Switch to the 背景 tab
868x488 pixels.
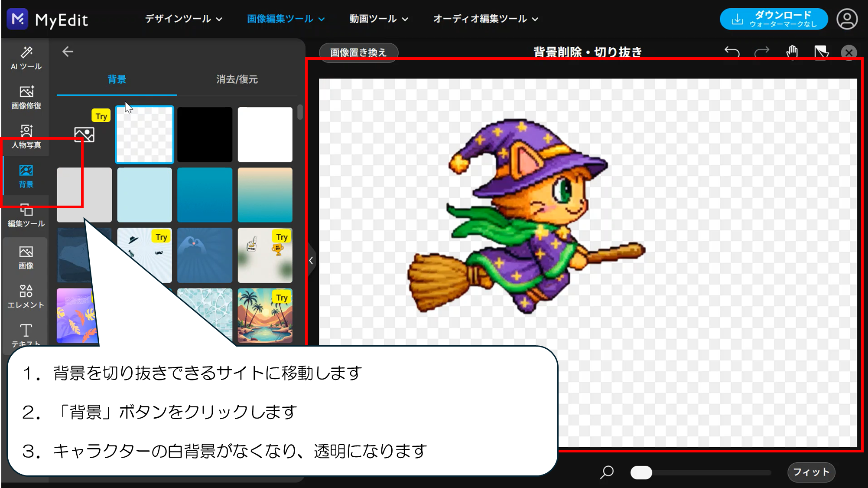(x=117, y=79)
